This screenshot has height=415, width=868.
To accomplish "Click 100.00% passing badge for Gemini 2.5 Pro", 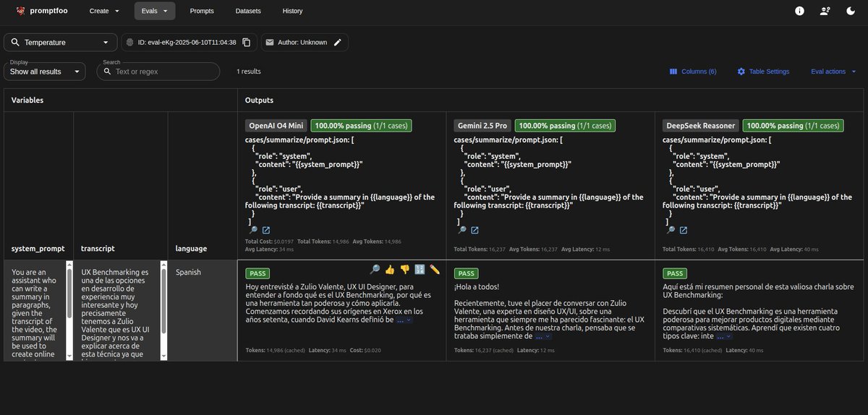I will [x=565, y=125].
